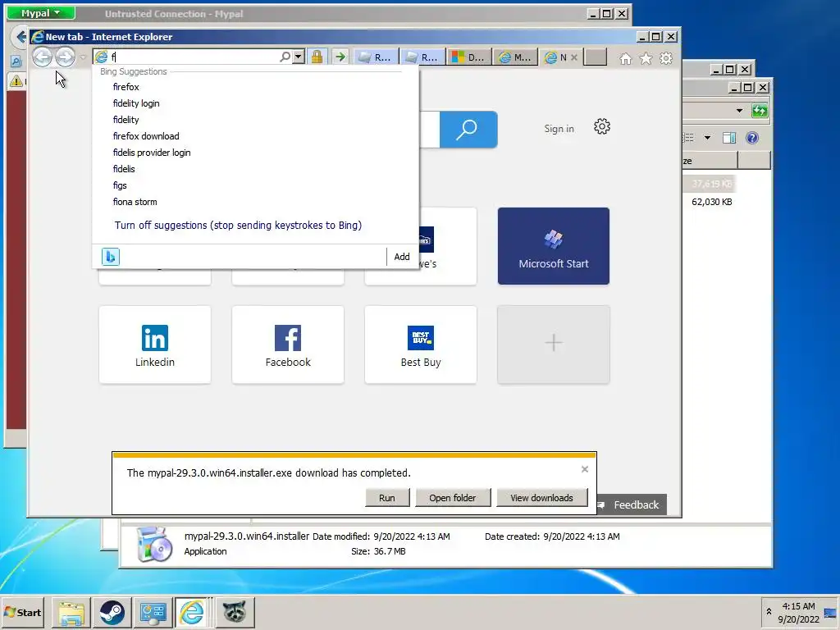Show hidden system tray icons arrow
The height and width of the screenshot is (630, 840).
coord(768,612)
